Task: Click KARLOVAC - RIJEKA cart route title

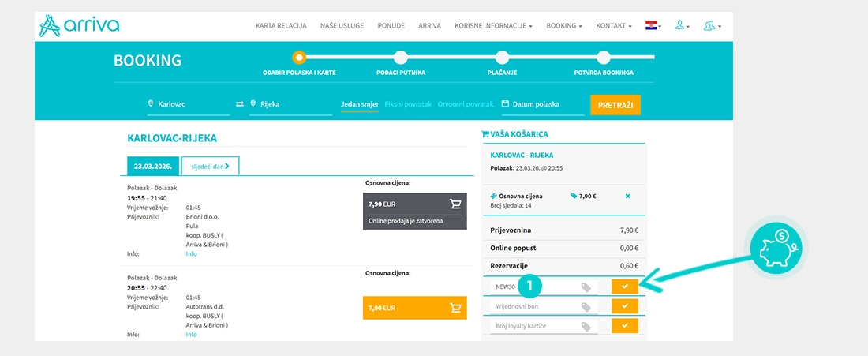Action: pos(522,155)
